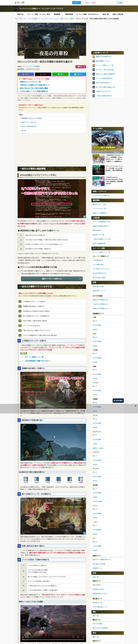Click the 6日前 moon phase icon
138x644 pixels.
[26, 479]
